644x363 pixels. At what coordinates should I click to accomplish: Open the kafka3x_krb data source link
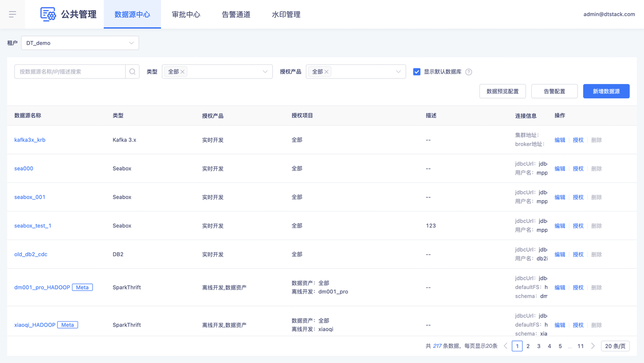click(30, 140)
